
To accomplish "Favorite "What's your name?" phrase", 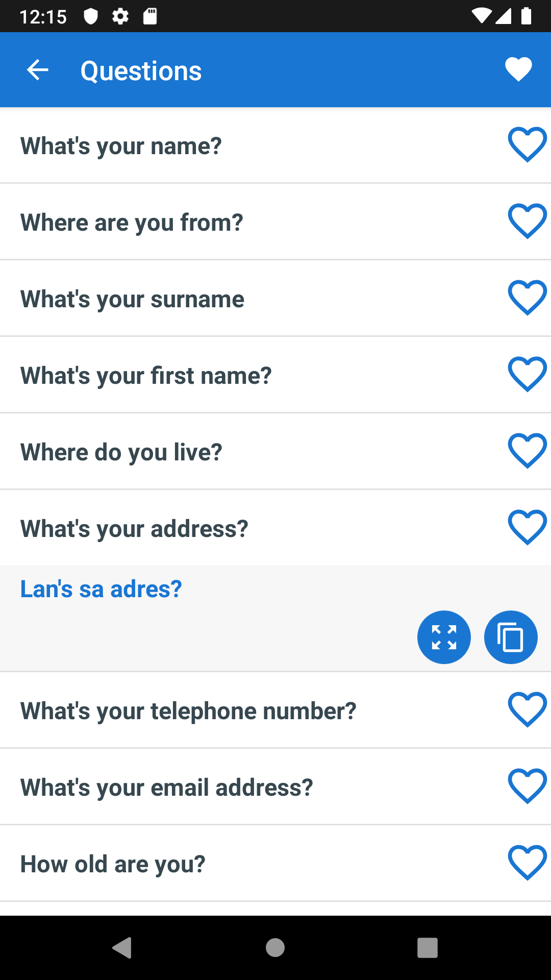I will 527,145.
